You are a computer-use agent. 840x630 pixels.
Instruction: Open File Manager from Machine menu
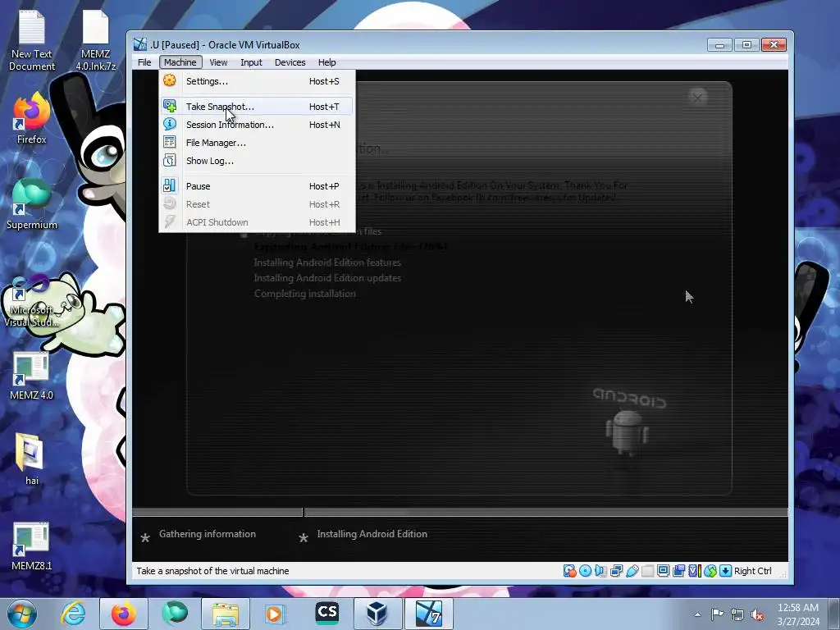(x=257, y=143)
